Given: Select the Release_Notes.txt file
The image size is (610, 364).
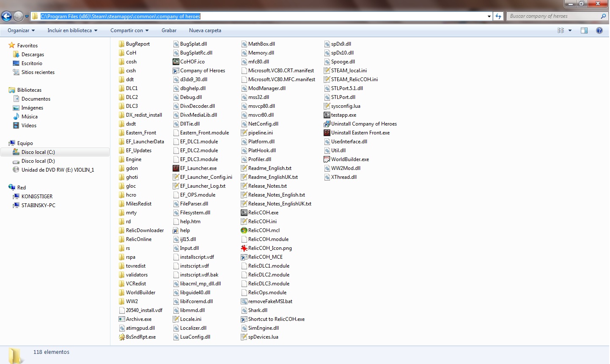Looking at the screenshot, I should click(264, 186).
